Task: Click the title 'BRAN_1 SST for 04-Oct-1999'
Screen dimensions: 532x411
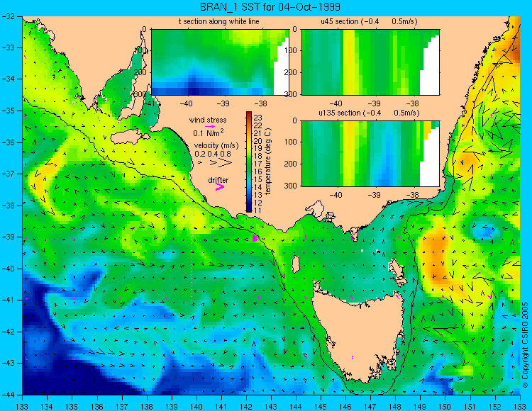Action: [x=270, y=7]
